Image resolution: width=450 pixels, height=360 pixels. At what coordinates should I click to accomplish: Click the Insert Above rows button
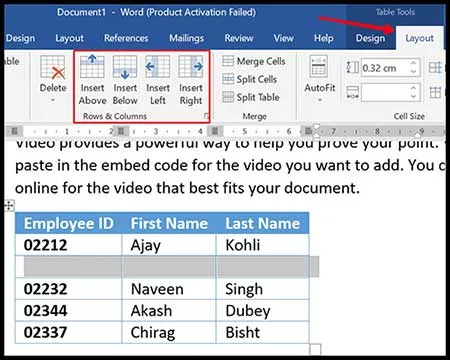[92, 80]
